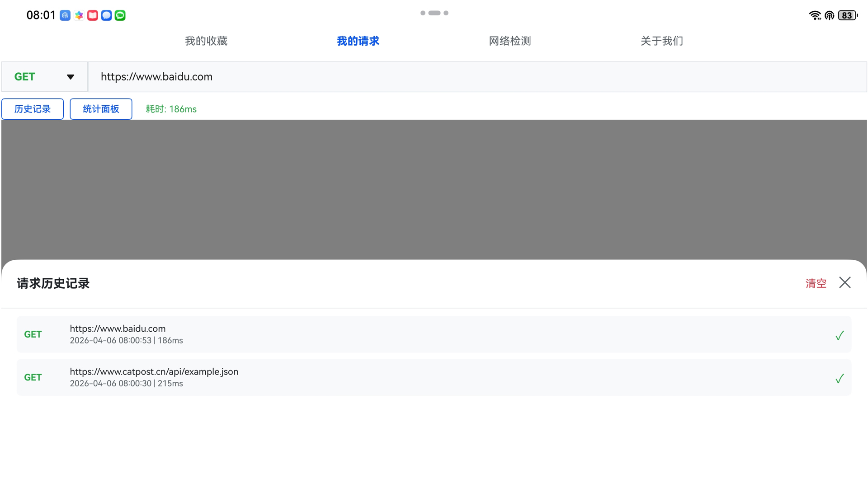Open the Books app icon in the status bar
Screen dimensions: 868x488
pos(92,15)
